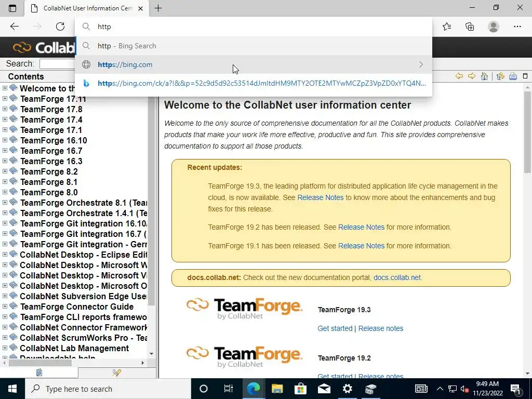Click into the address bar showing http
This screenshot has width=532, height=399.
coord(254,26)
